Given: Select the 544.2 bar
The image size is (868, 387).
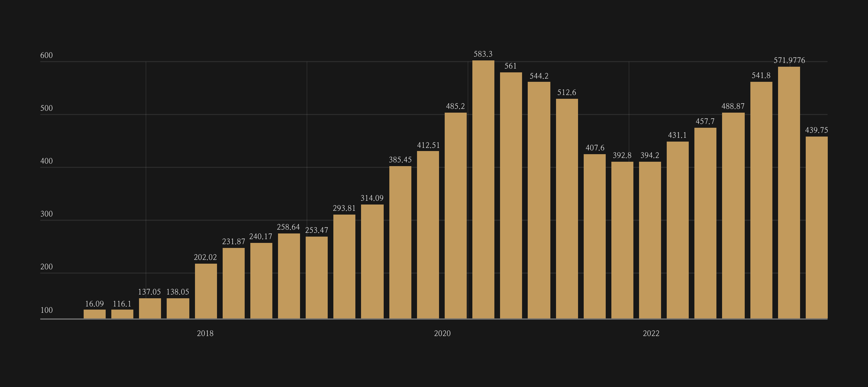Looking at the screenshot, I should [539, 200].
